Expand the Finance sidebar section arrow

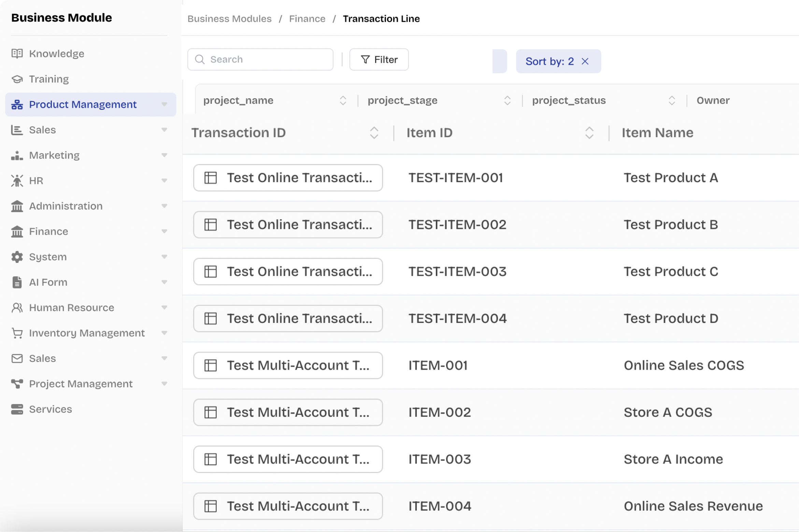165,232
